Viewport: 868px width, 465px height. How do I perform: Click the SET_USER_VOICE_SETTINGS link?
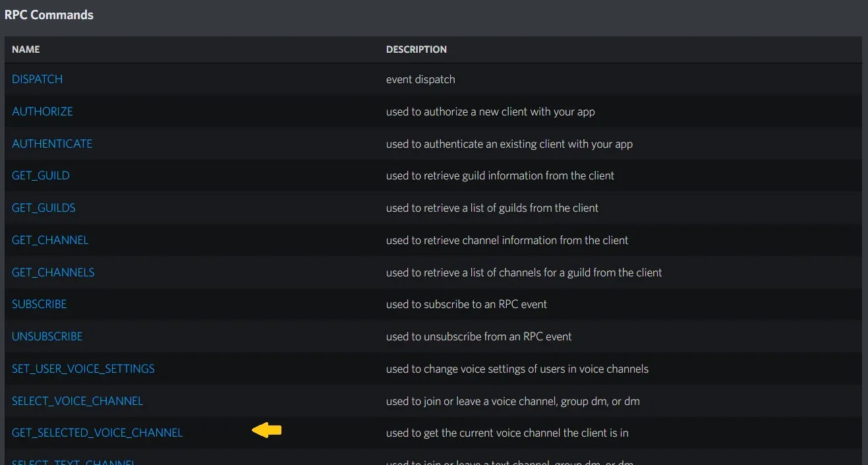click(83, 368)
